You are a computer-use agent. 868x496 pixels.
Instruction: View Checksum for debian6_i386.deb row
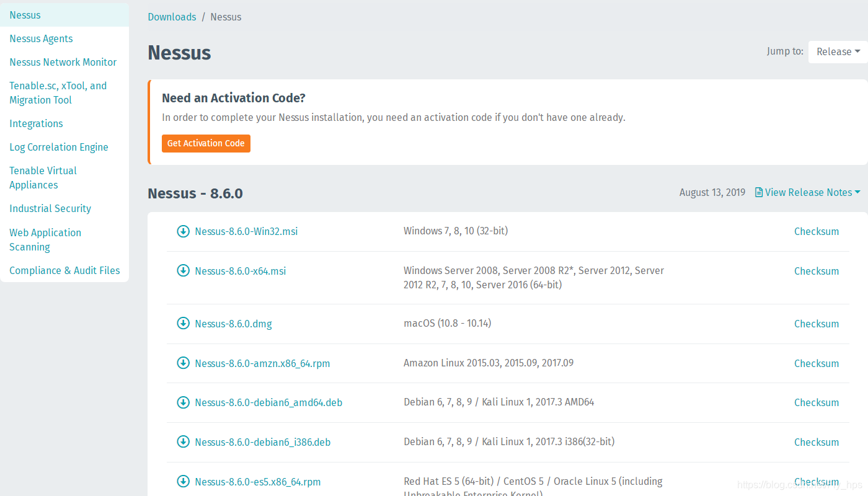(817, 442)
